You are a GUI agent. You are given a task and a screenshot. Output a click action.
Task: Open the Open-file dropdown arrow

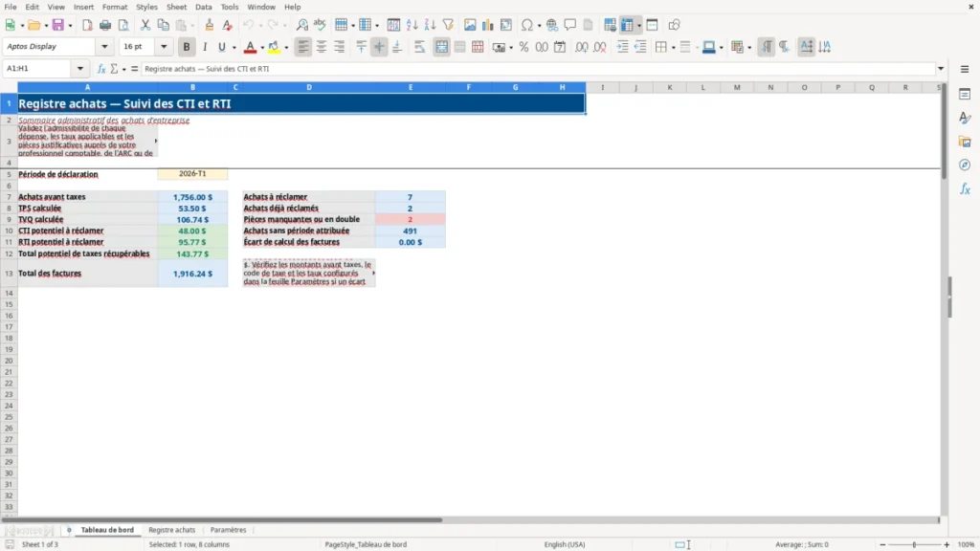click(x=46, y=26)
